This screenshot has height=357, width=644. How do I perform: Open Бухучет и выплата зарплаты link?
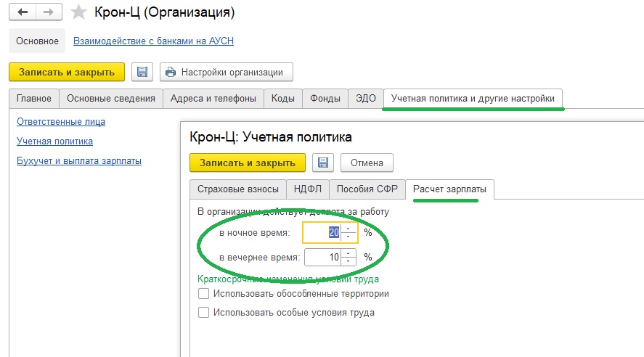(x=79, y=161)
